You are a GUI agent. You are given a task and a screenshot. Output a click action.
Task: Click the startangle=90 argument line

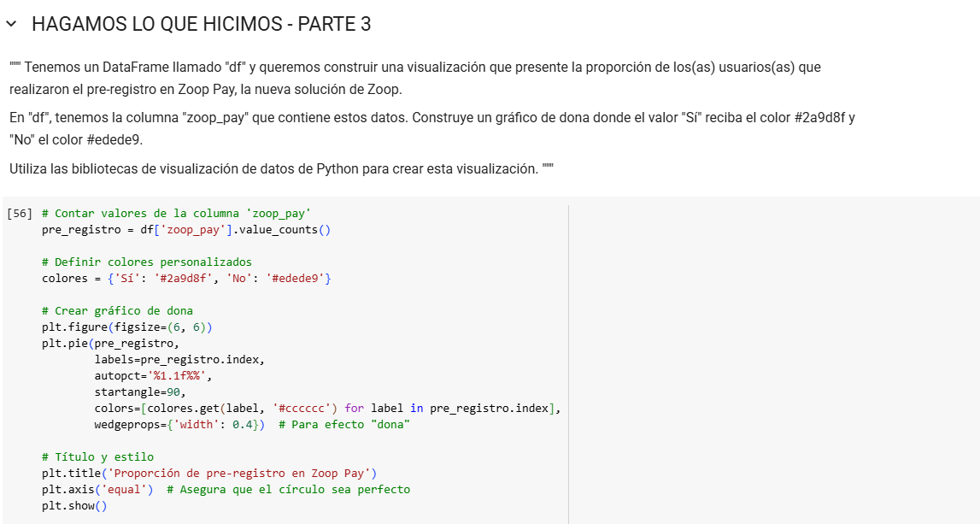[140, 392]
